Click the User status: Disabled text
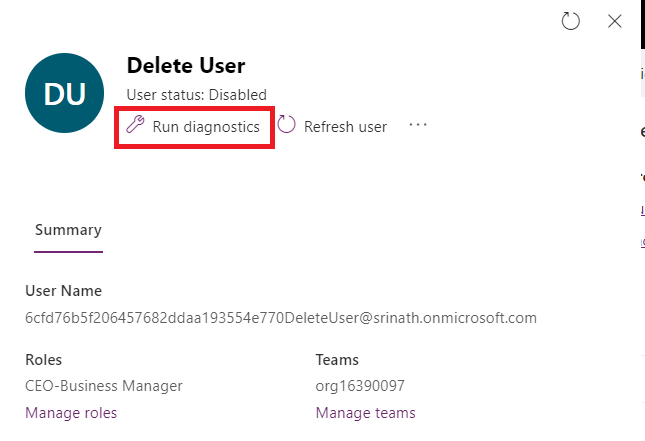 coord(197,95)
